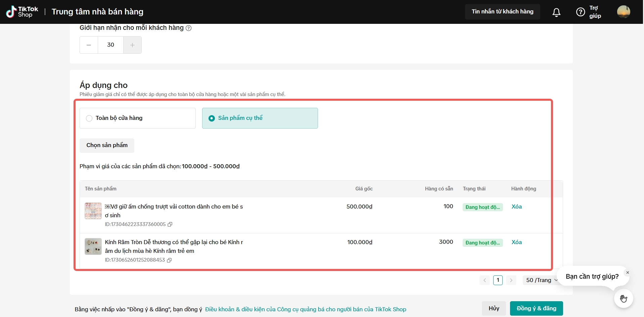Click info icon beside customer claim limit
Screen dimensions: 644x317
189,28
